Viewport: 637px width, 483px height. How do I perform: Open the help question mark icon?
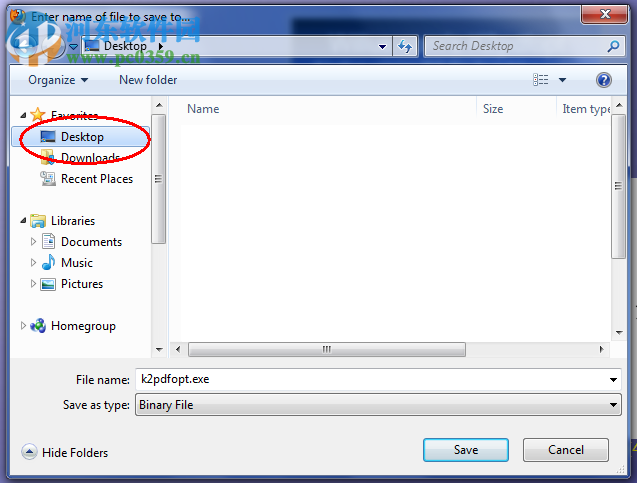pos(604,80)
